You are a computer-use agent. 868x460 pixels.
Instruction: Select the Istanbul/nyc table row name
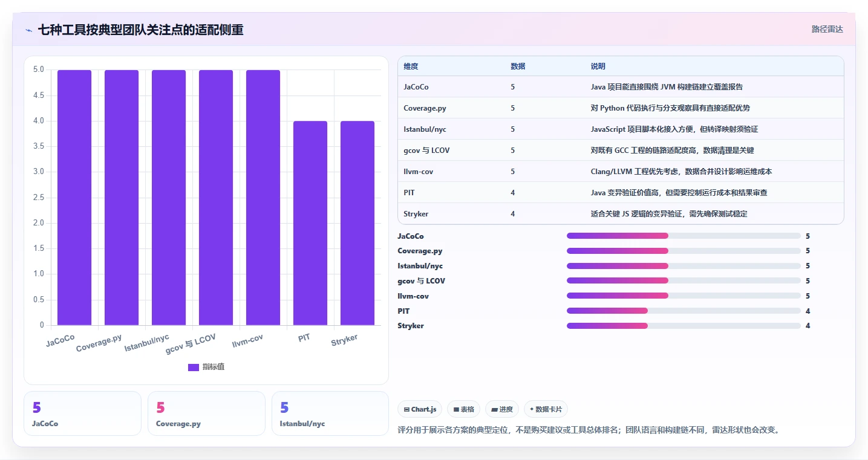(425, 129)
